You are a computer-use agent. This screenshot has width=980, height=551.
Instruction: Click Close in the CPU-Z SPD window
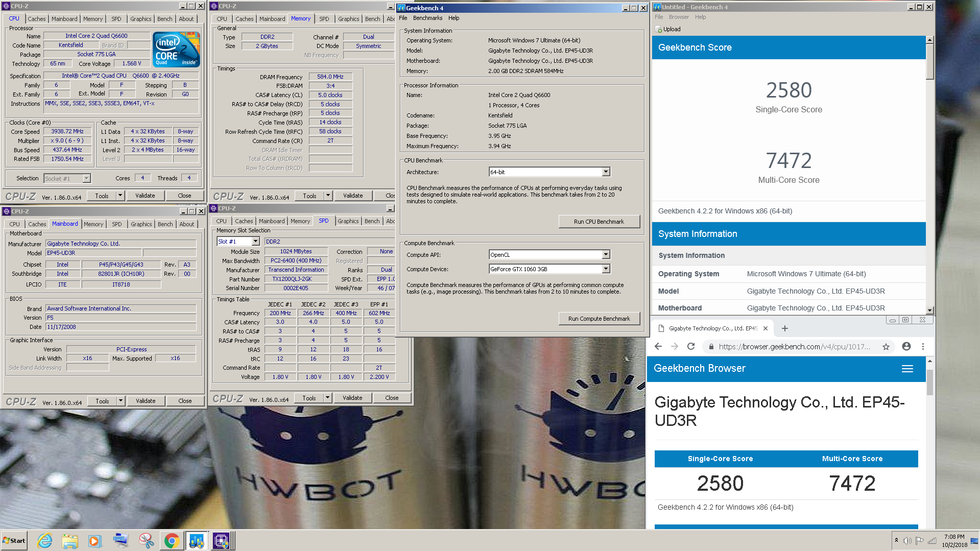[x=392, y=398]
